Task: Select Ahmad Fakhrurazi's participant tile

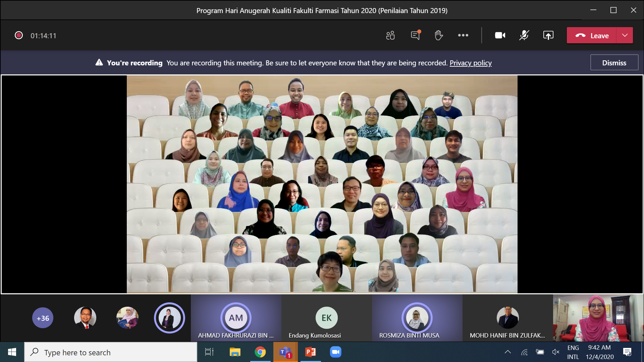Action: [x=236, y=318]
